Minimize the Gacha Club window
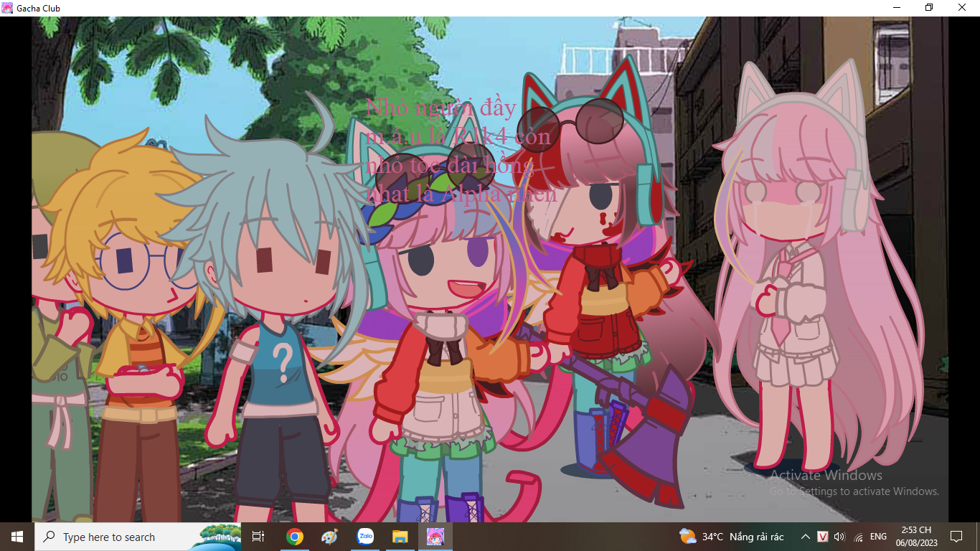The width and height of the screenshot is (980, 551). pyautogui.click(x=897, y=8)
